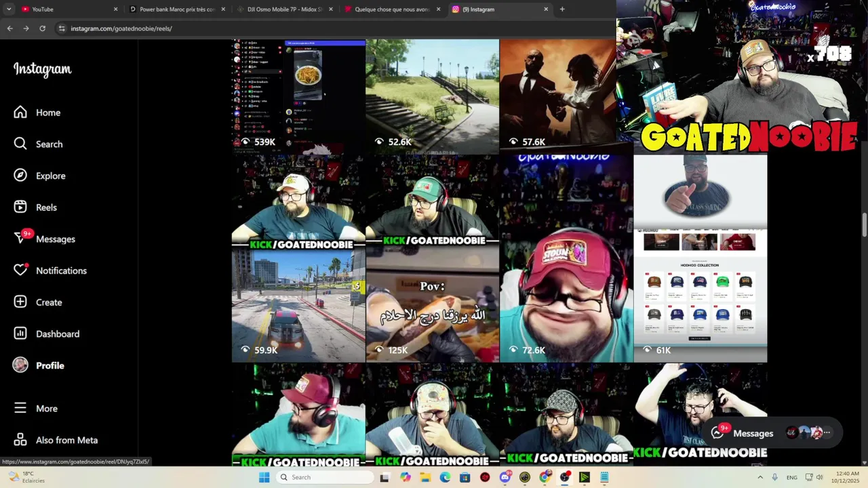Open the weather widget showing 18°C
This screenshot has height=488, width=868.
pyautogui.click(x=26, y=477)
